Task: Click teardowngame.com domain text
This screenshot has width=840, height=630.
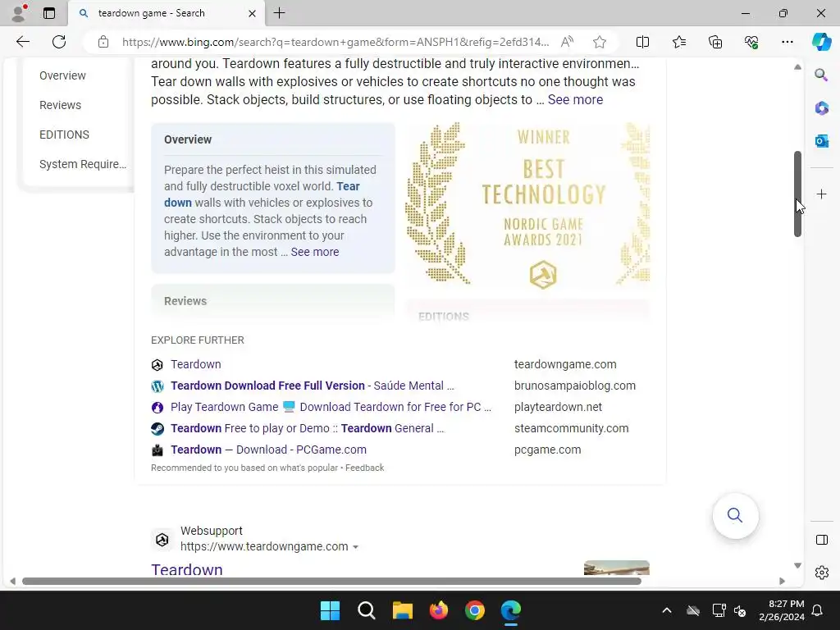Action: pos(565,364)
